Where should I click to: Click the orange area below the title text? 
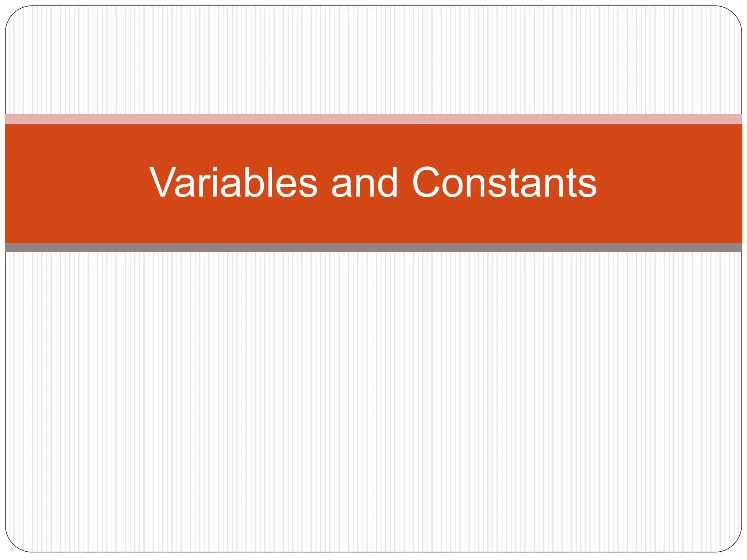[373, 221]
